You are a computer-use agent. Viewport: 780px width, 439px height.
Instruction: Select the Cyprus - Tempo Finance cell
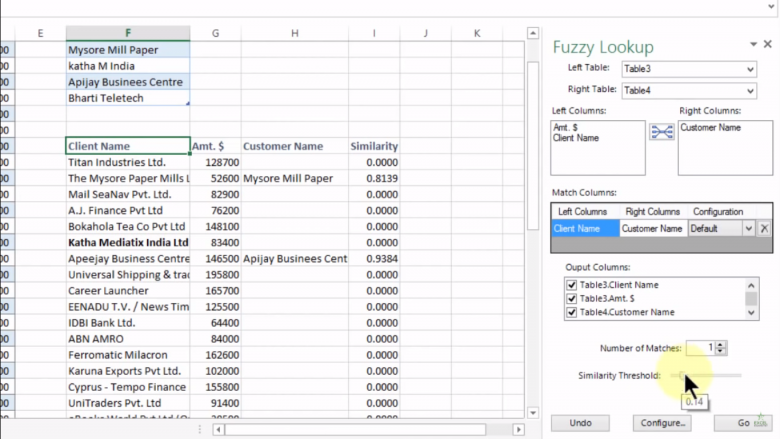[x=128, y=387]
